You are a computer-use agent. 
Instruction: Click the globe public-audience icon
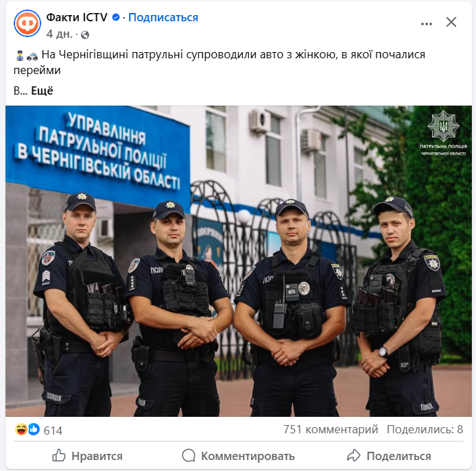point(85,35)
